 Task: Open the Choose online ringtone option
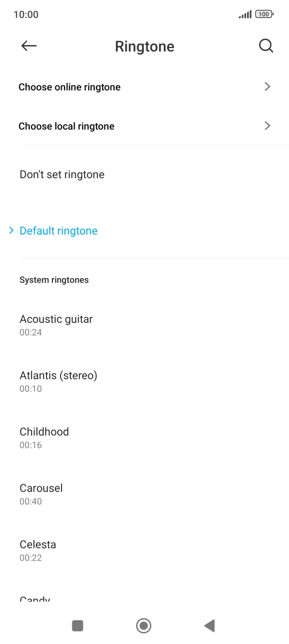tap(69, 87)
